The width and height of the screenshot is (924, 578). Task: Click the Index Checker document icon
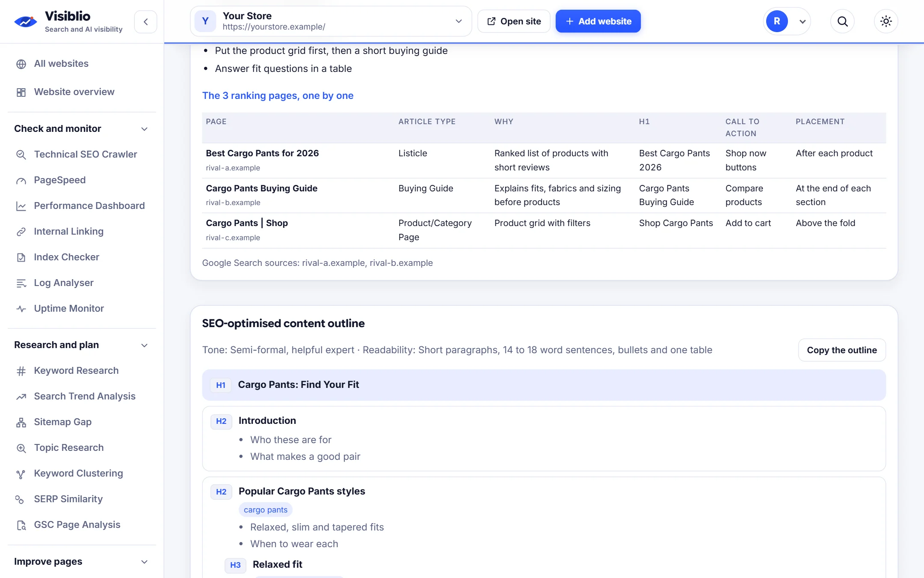pyautogui.click(x=21, y=257)
